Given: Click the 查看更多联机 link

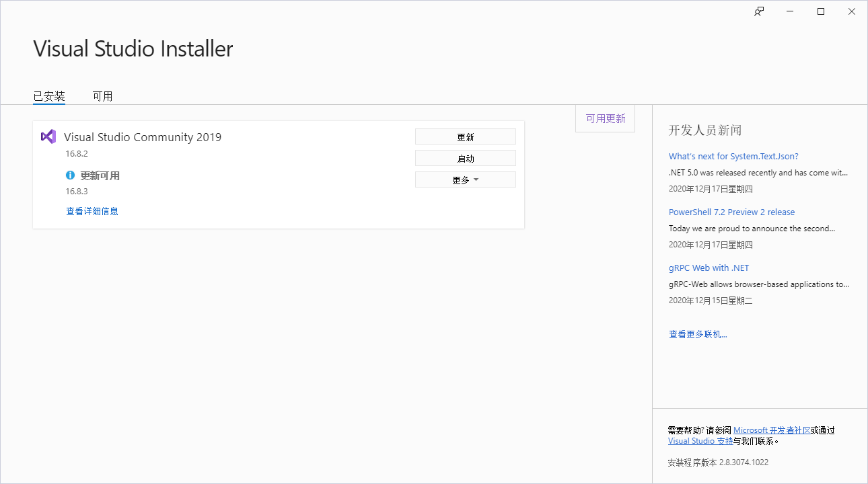Looking at the screenshot, I should 698,333.
